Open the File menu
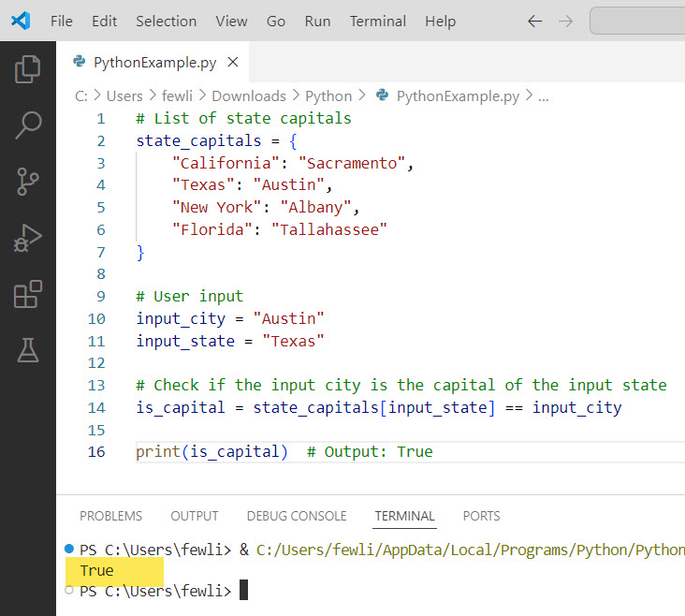This screenshot has width=685, height=616. (x=61, y=21)
